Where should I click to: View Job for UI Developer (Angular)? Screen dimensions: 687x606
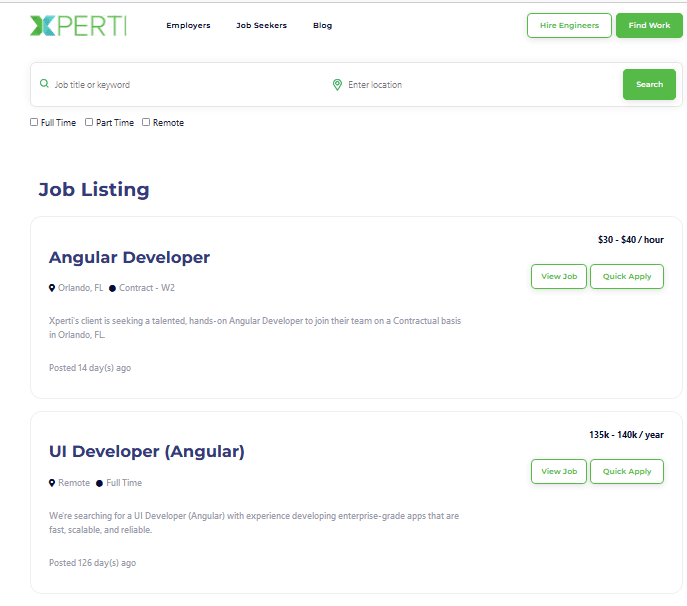coord(559,471)
